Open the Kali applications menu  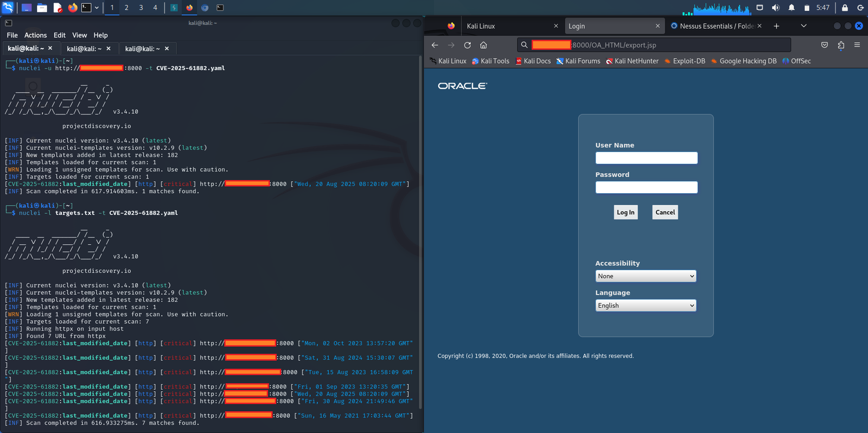(x=8, y=8)
